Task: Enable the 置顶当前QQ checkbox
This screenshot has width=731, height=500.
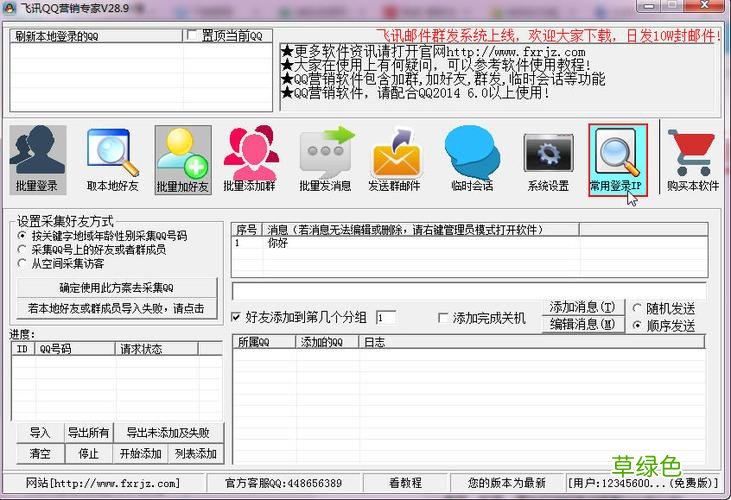Action: 192,35
